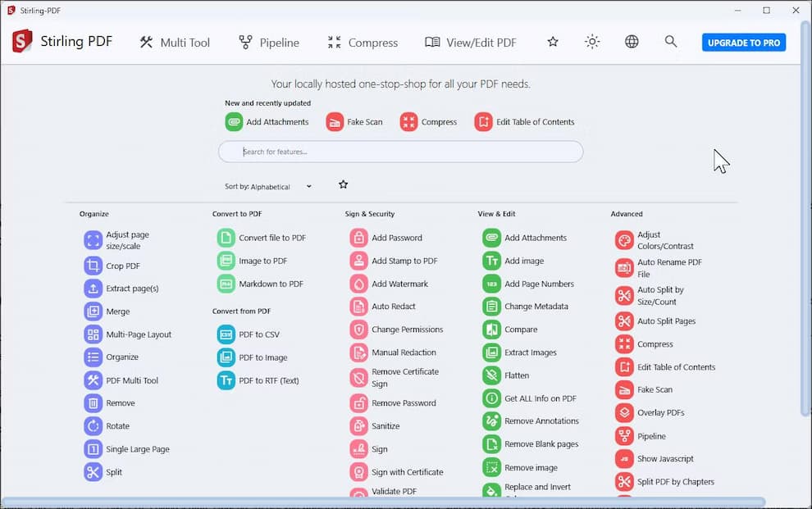Select Remove Password tool

point(393,403)
